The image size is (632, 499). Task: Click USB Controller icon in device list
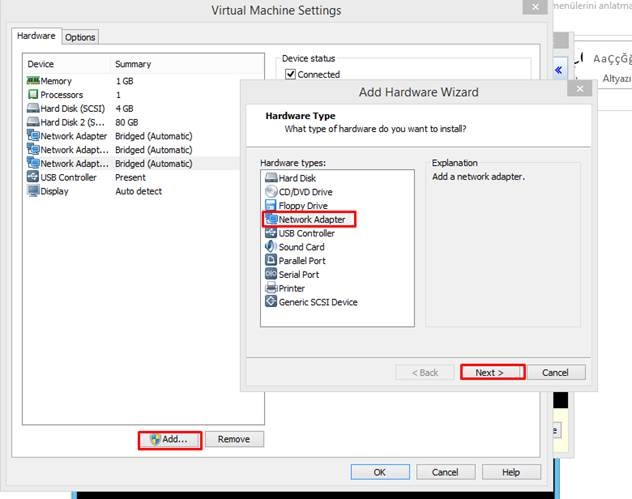(x=33, y=177)
